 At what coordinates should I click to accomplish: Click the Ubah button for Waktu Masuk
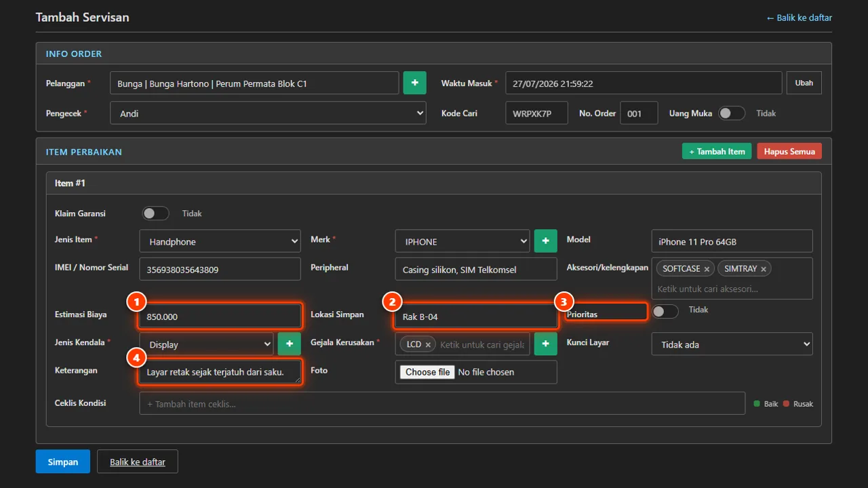click(x=804, y=83)
